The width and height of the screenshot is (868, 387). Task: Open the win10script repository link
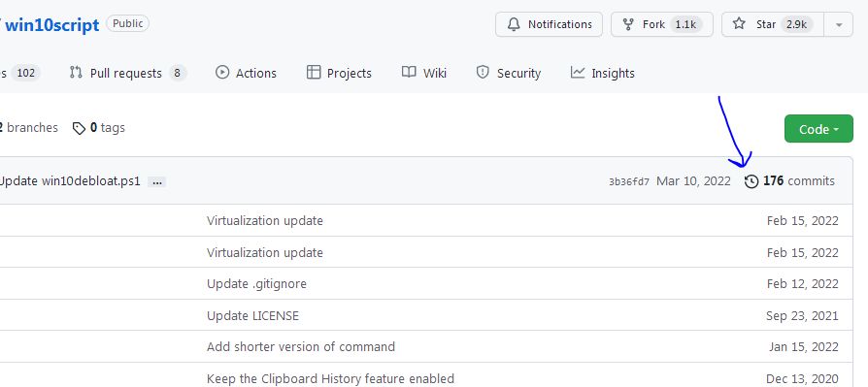(x=52, y=25)
